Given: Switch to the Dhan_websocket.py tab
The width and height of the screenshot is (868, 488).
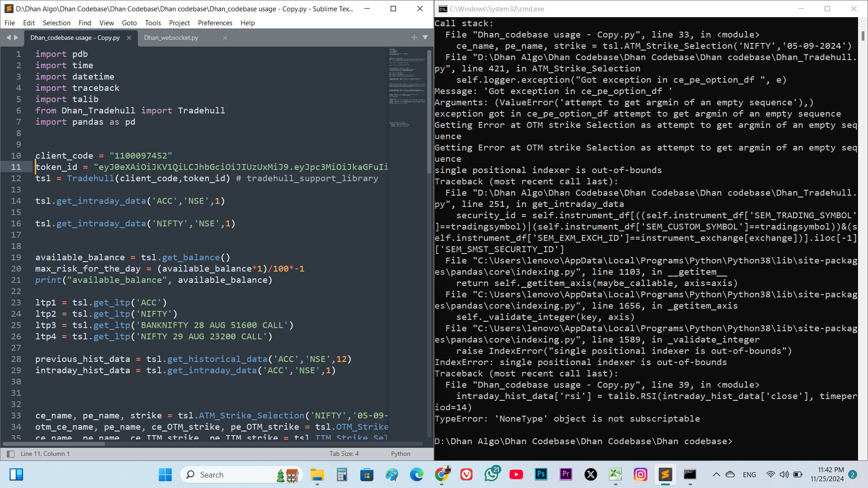Looking at the screenshot, I should [171, 38].
